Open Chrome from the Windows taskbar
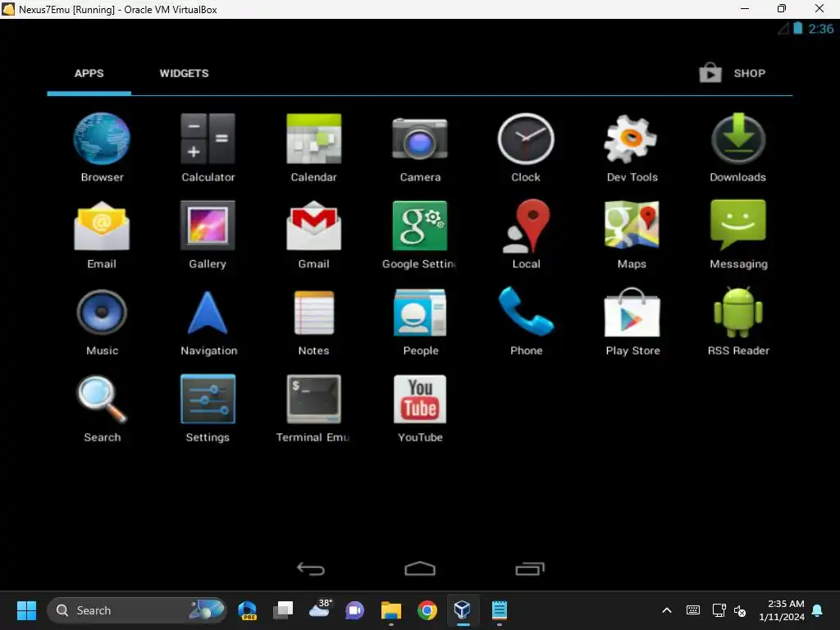840x630 pixels. point(427,610)
